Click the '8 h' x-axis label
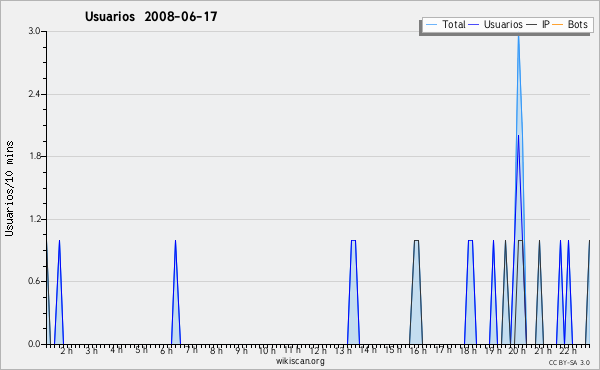Viewport: 600px width, 370px height. pyautogui.click(x=216, y=351)
